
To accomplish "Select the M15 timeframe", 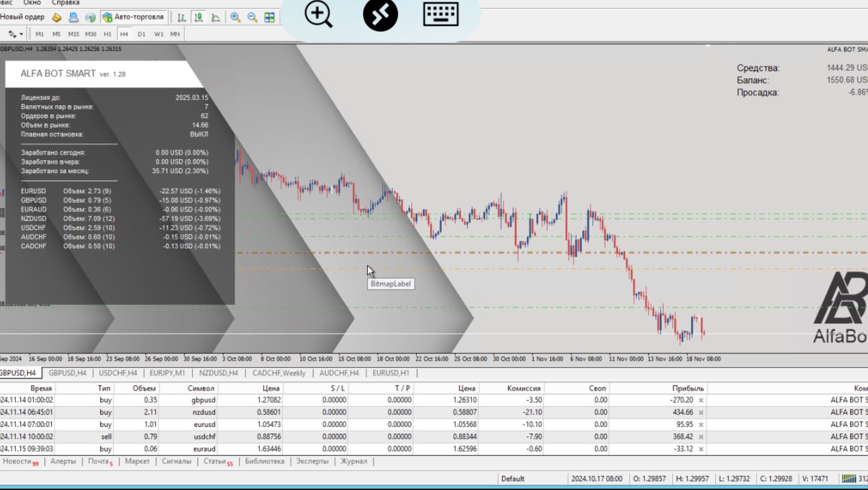I will click(x=73, y=34).
